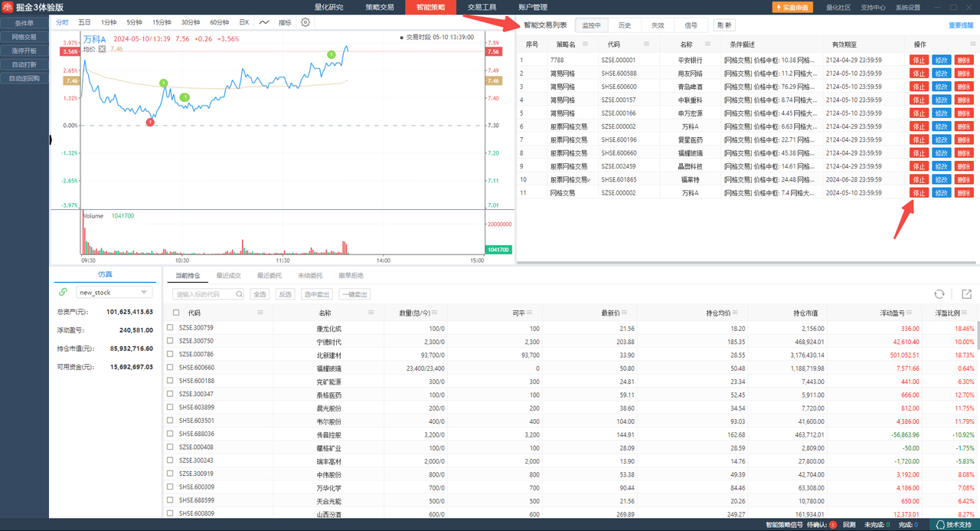
Task: Open the 指标 indicator selector
Action: tap(284, 22)
